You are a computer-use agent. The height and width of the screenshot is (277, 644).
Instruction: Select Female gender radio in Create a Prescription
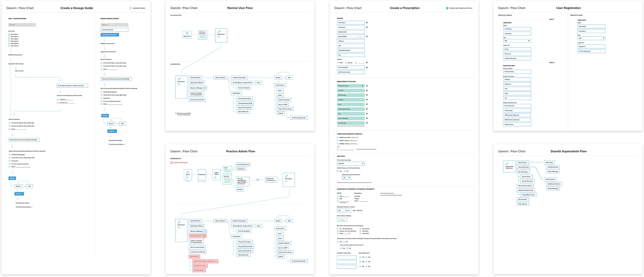346,63
